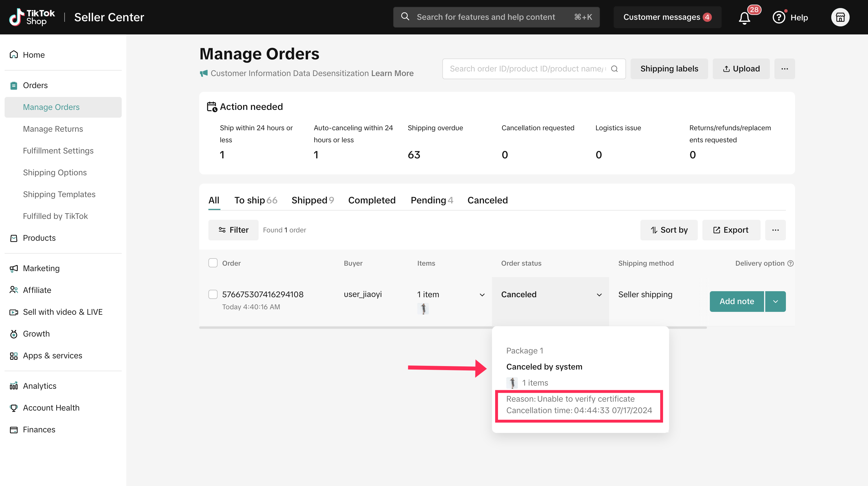Expand the 1 item chevron
Image resolution: width=868 pixels, height=486 pixels.
tap(482, 295)
